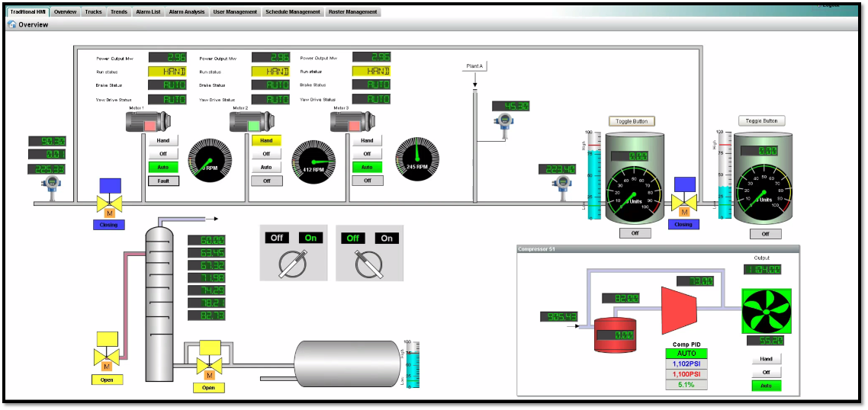This screenshot has height=410, width=868.
Task: Click the 412 RPM tachometer gauge
Action: click(x=314, y=162)
